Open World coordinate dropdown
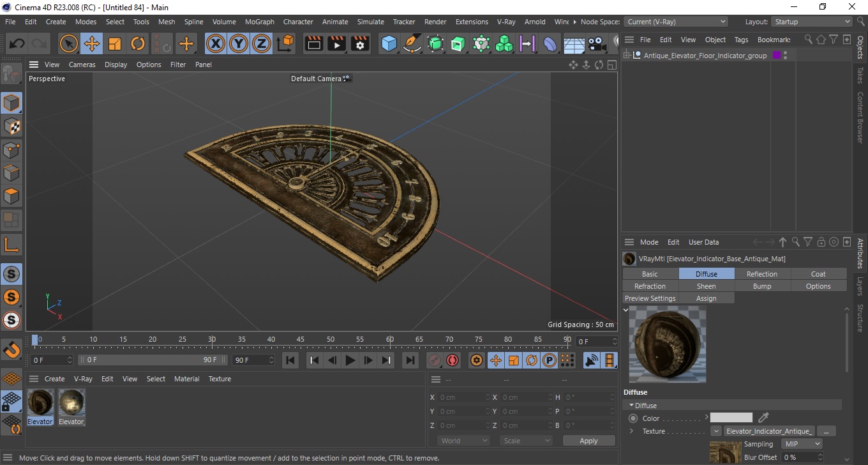Image resolution: width=868 pixels, height=465 pixels. pos(463,441)
